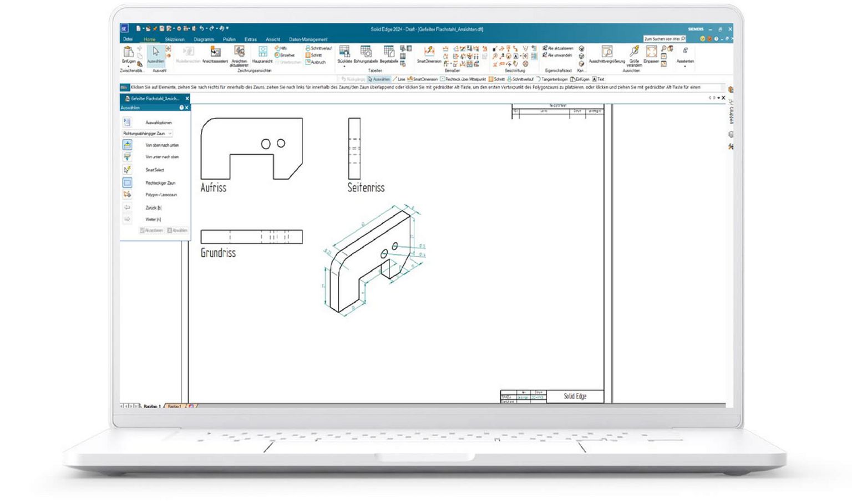Click the Ansichten aktualisieren icon
The height and width of the screenshot is (504, 852).
239,54
